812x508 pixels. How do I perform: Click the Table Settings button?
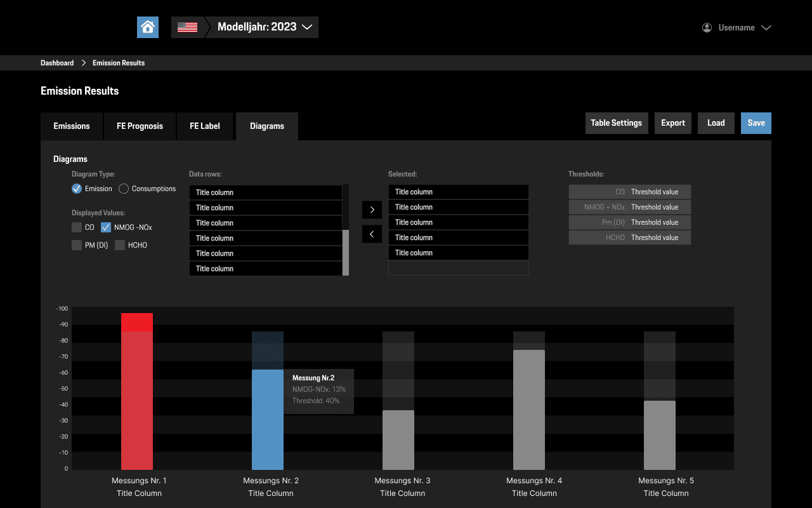(617, 123)
